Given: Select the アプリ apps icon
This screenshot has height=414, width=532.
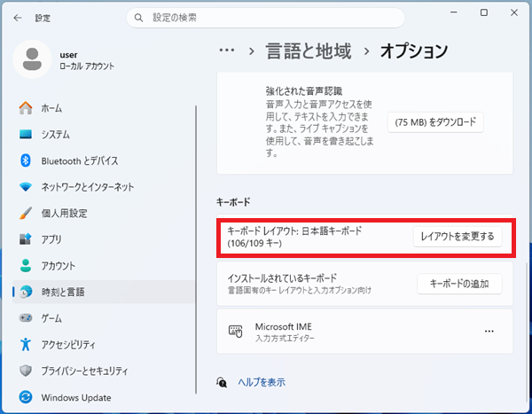Looking at the screenshot, I should [x=26, y=239].
